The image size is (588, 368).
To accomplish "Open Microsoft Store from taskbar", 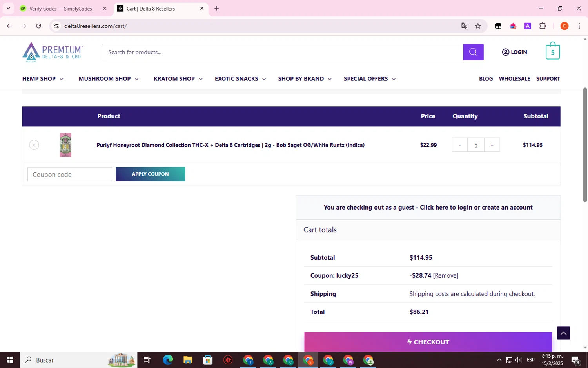I will pyautogui.click(x=208, y=360).
